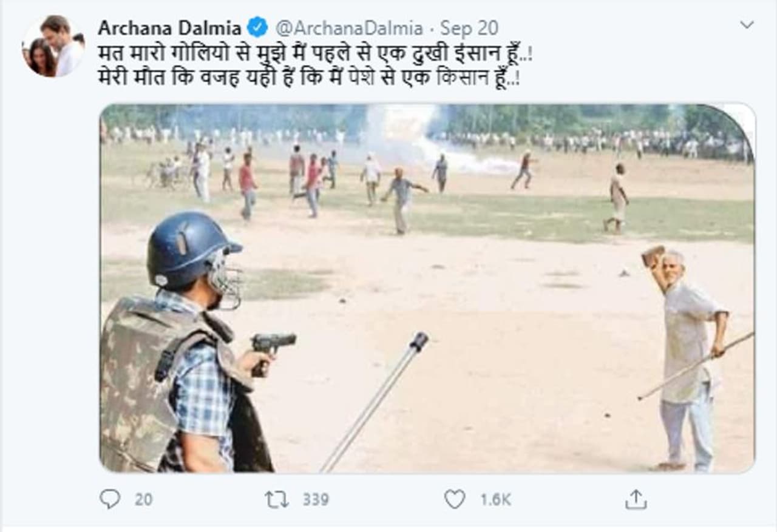
Task: Like the tweet with the heart icon
Action: (x=454, y=499)
